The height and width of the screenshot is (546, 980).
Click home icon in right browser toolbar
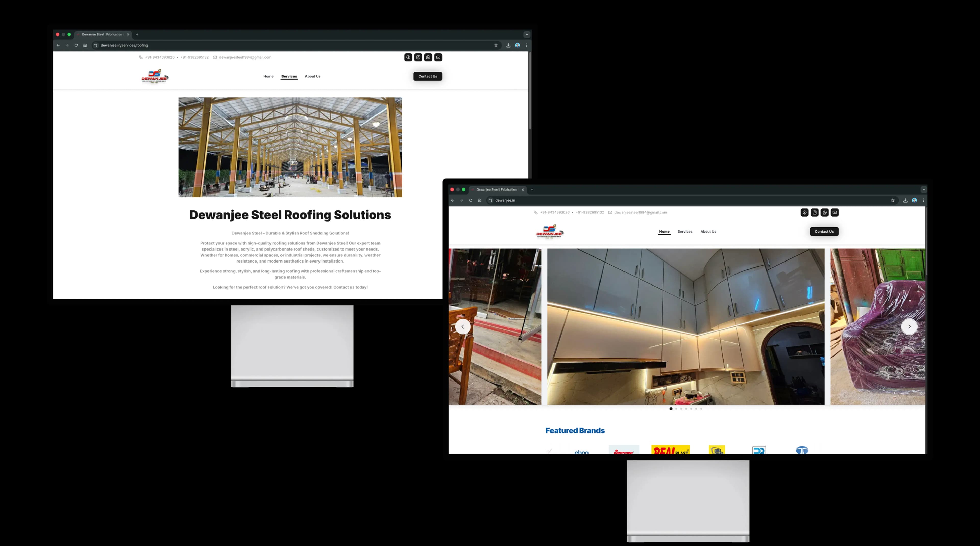tap(480, 200)
